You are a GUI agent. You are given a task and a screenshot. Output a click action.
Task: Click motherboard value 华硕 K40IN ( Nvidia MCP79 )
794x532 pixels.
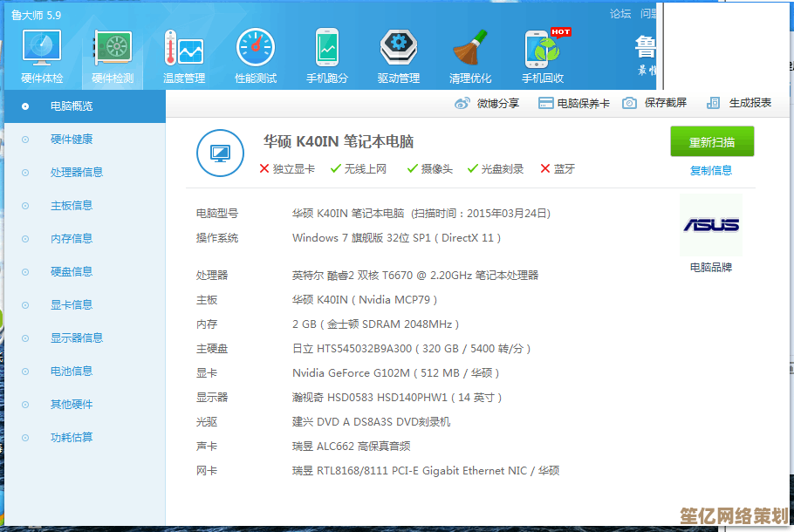tap(365, 300)
